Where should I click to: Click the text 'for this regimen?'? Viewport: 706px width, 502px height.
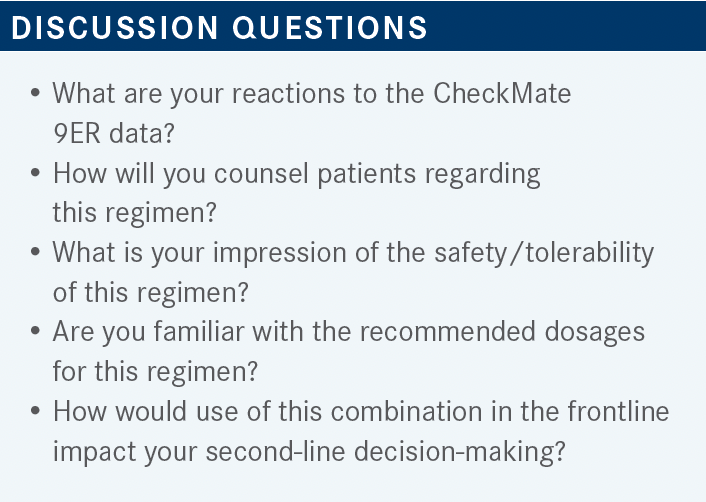coord(155,372)
